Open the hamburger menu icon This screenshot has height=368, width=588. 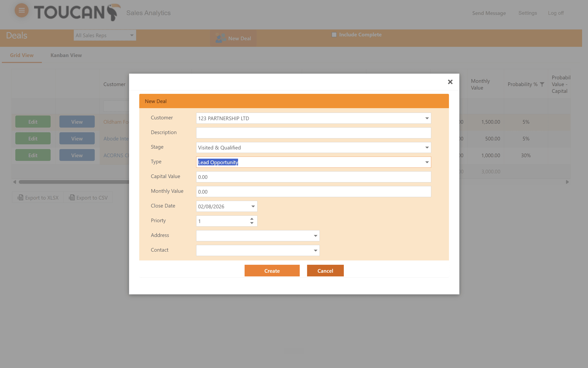coord(22,10)
